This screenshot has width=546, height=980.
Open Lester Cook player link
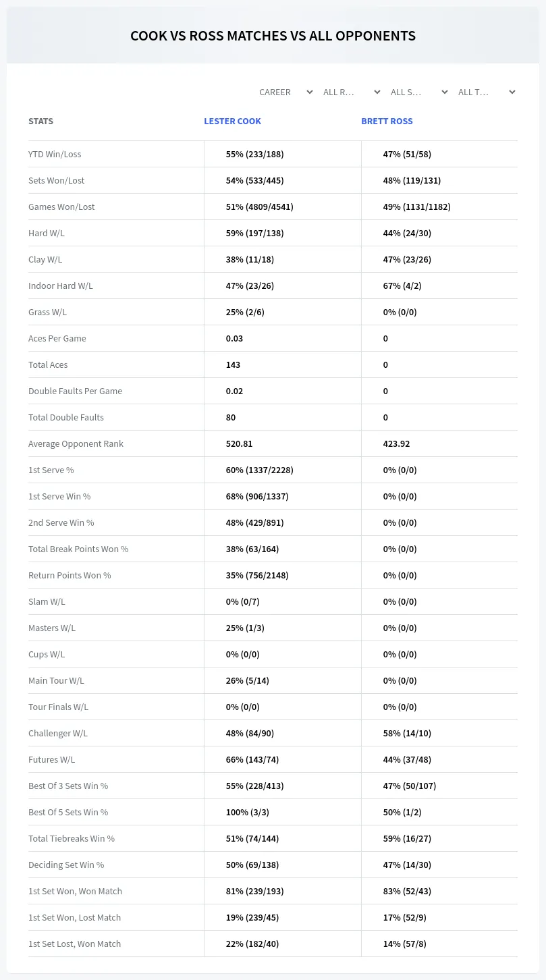point(232,121)
